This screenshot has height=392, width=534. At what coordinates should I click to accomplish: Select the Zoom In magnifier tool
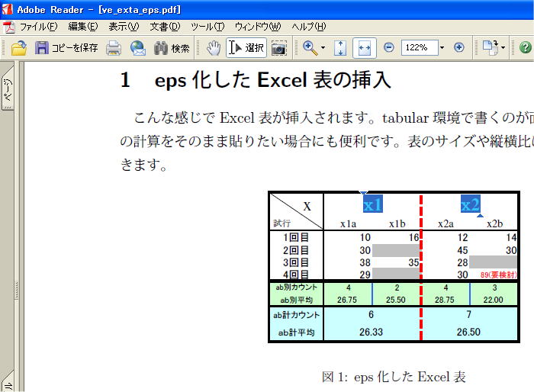(x=310, y=48)
